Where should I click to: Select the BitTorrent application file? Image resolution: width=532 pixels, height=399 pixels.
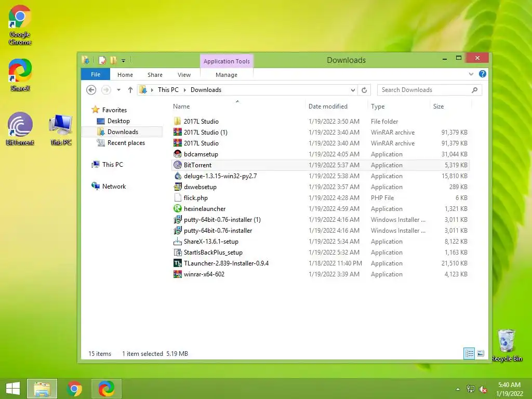[x=321, y=165]
